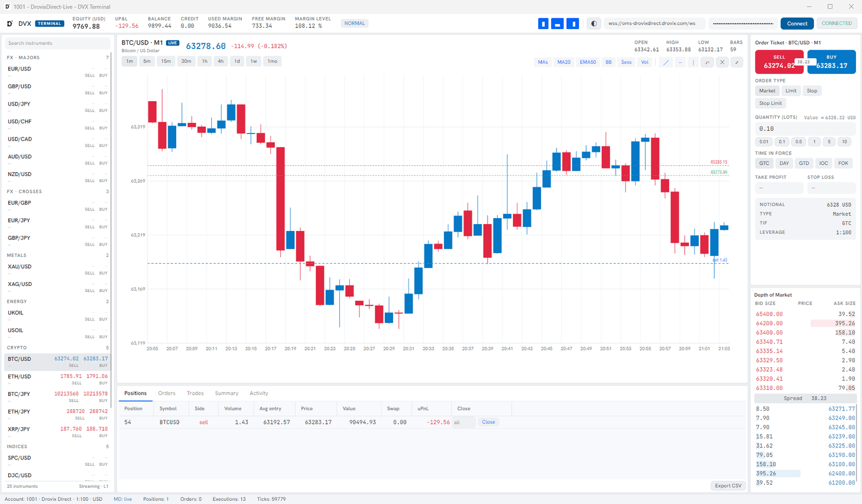Open the Orders tab
This screenshot has width=862, height=504.
coord(166,394)
